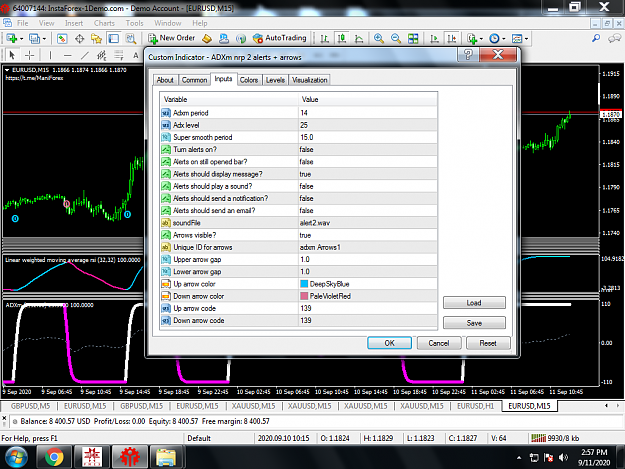Click the New Order button
The height and width of the screenshot is (469, 625).
[x=171, y=38]
